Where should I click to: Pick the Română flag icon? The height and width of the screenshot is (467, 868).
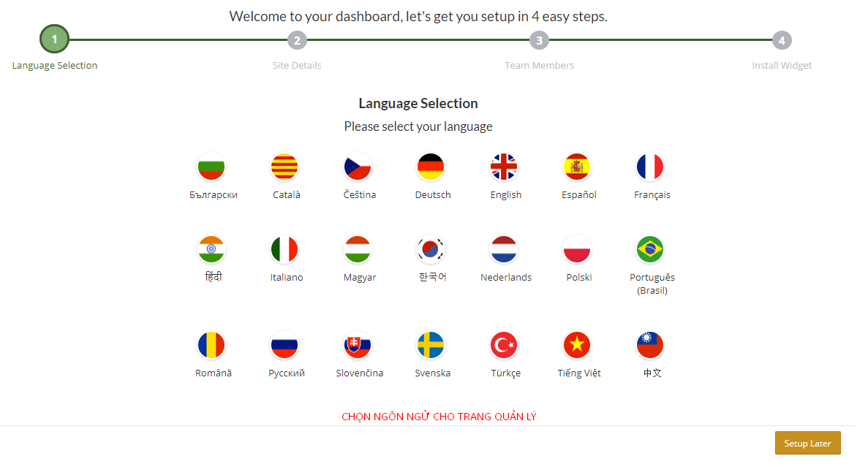(x=211, y=345)
